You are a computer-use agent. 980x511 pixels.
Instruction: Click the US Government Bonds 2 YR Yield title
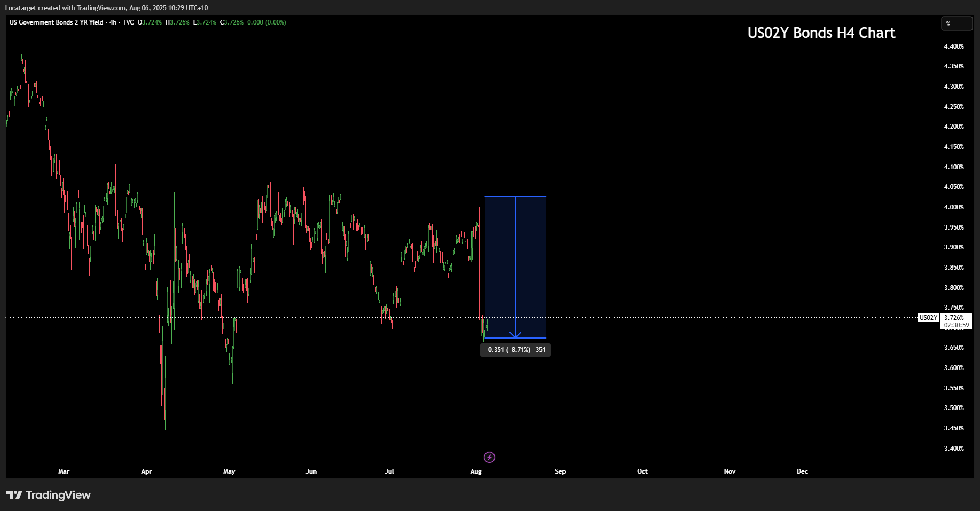(x=57, y=22)
